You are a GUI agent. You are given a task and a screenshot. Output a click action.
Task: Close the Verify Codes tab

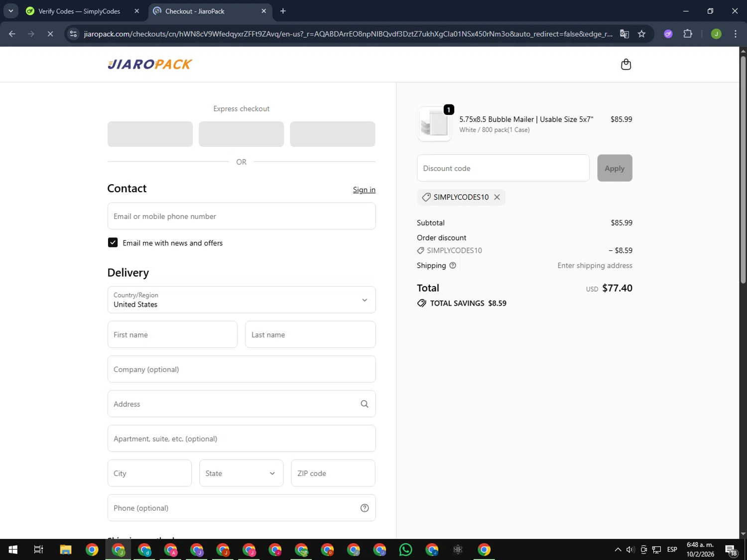pyautogui.click(x=137, y=11)
